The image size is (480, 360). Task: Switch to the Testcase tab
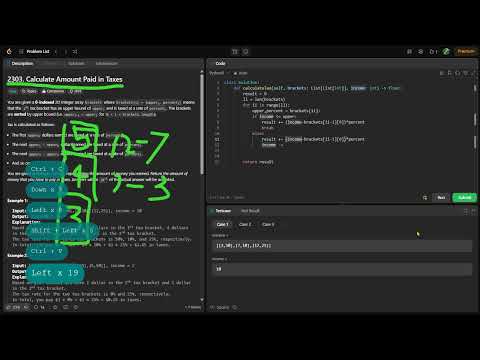coord(220,211)
